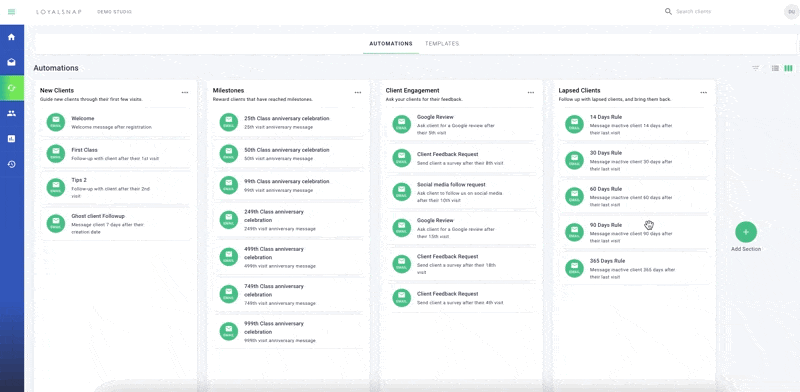Click the green Add Section plus button
The image size is (800, 392).
click(x=746, y=232)
